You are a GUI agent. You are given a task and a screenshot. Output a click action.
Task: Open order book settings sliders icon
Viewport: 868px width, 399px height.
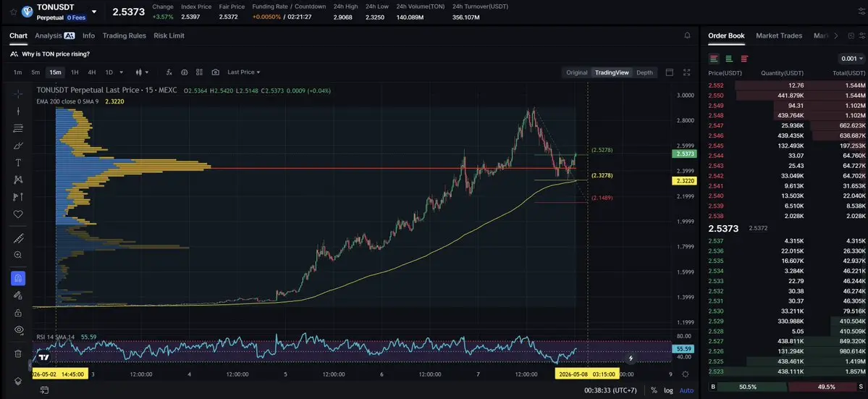click(x=862, y=35)
